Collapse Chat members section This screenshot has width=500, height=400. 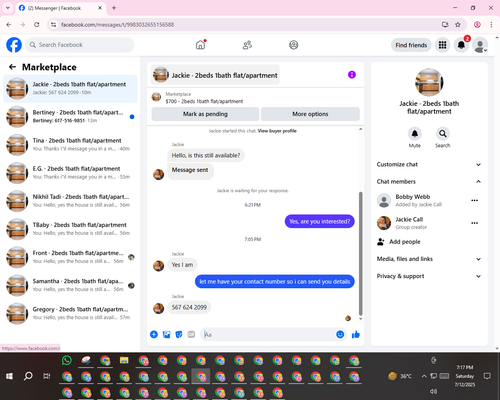429,181
